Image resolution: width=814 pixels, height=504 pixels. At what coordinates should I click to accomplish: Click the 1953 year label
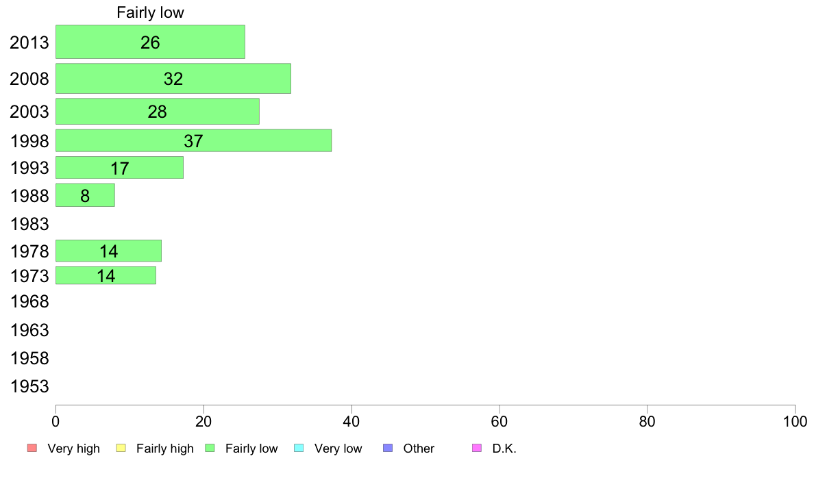29,386
